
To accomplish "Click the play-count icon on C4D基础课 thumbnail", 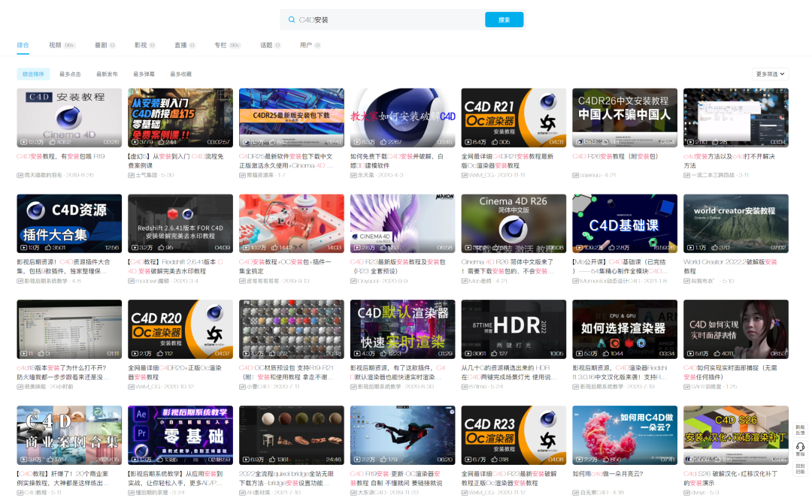I will (579, 248).
